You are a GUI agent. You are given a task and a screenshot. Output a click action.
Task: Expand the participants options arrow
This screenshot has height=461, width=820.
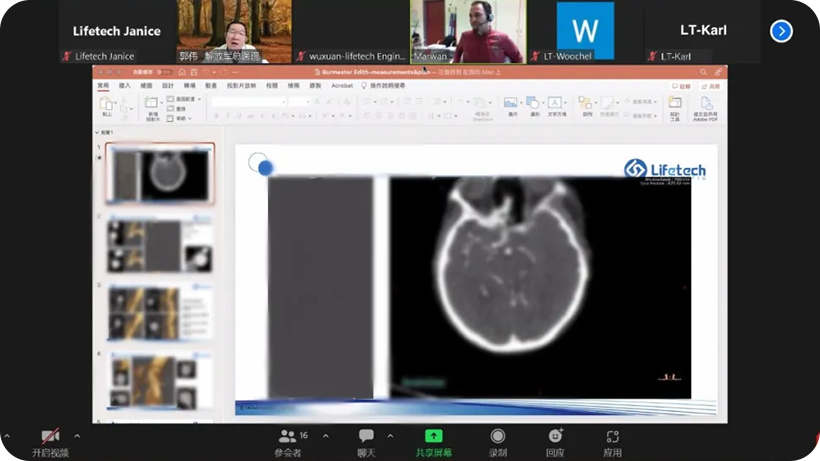pyautogui.click(x=326, y=436)
